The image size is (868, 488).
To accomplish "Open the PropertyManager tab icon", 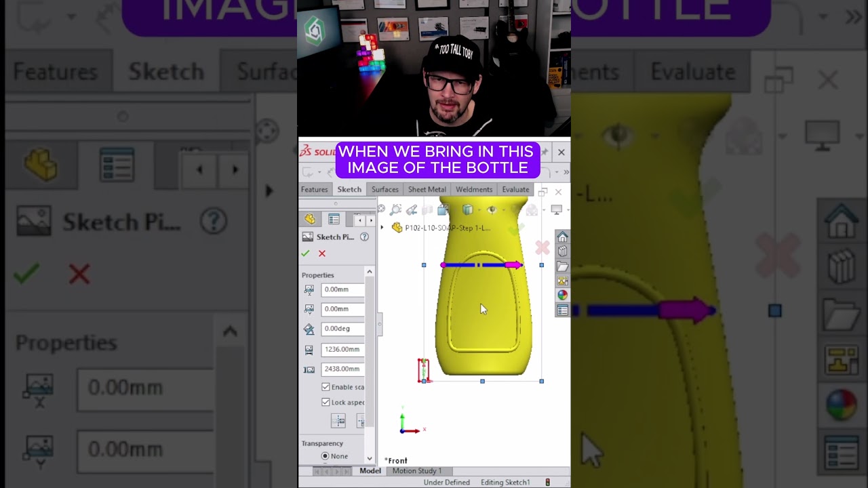I will coord(334,219).
